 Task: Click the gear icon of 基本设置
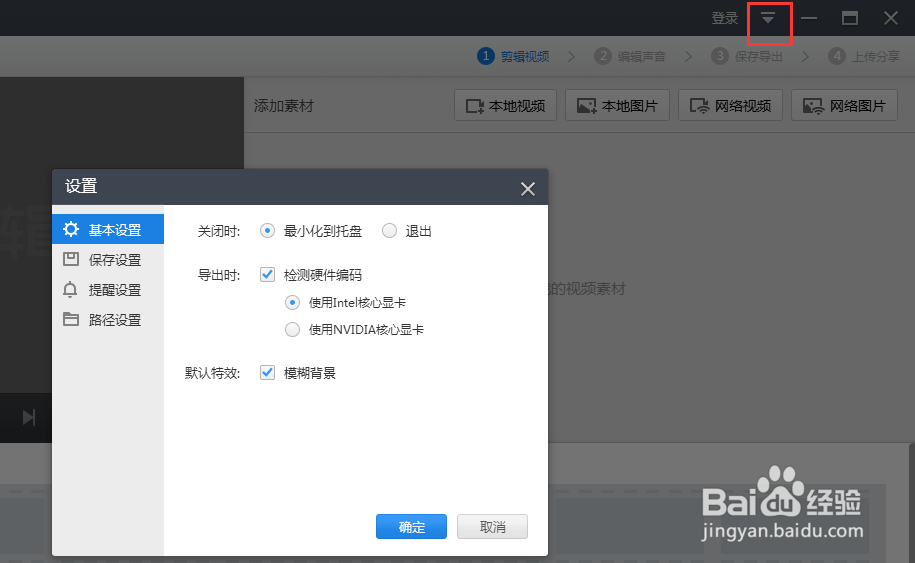pyautogui.click(x=71, y=229)
